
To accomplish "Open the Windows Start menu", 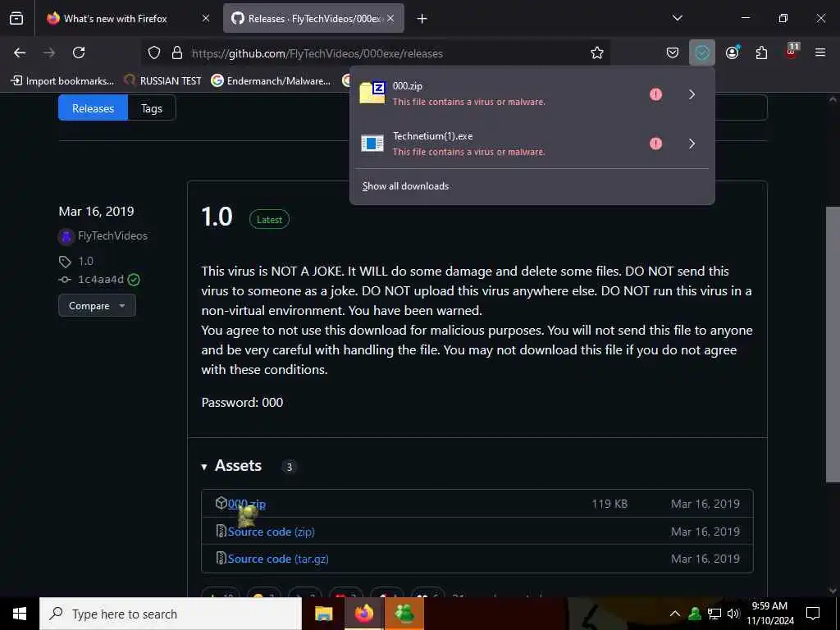I will click(20, 614).
